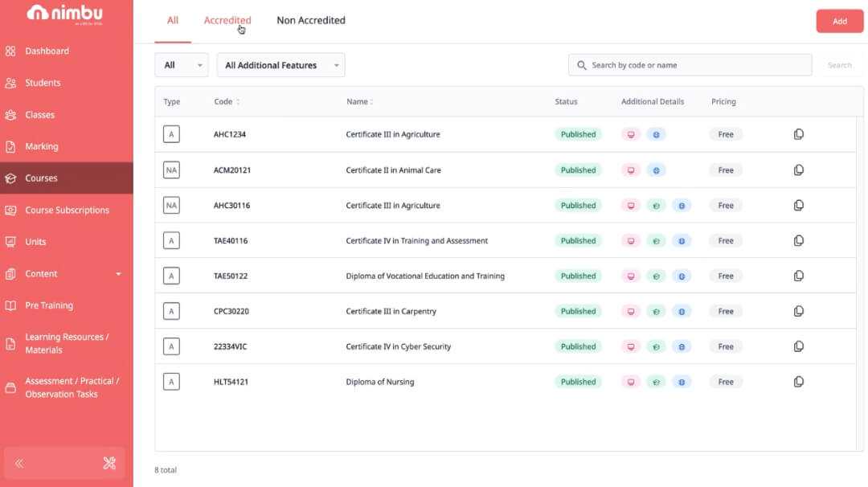Image resolution: width=868 pixels, height=487 pixels.
Task: Collapse the sidebar with the double chevron
Action: pyautogui.click(x=18, y=462)
